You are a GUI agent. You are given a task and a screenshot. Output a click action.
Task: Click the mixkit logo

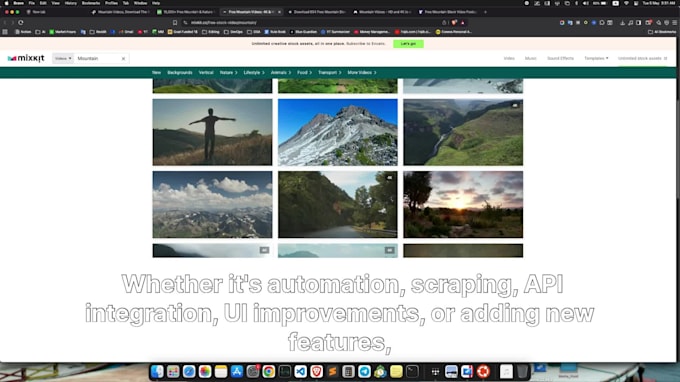(26, 58)
